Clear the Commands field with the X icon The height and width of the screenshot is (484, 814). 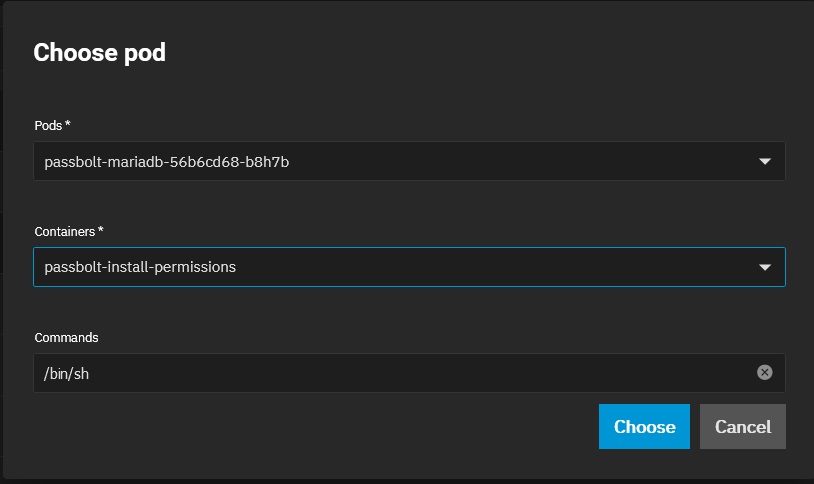764,372
